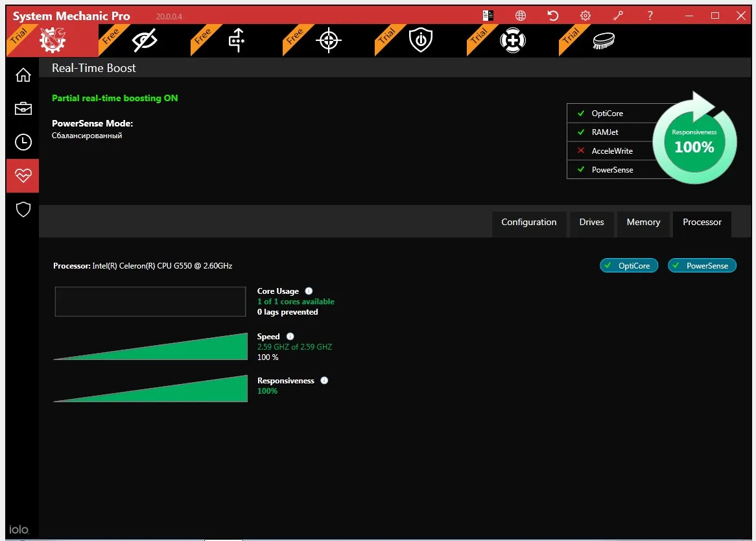
Task: Click RAMJet status row
Action: 611,132
